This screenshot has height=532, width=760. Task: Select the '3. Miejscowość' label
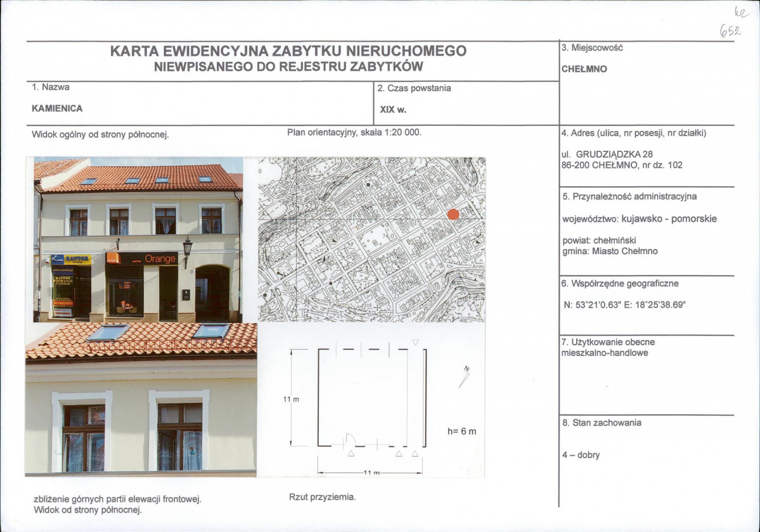pyautogui.click(x=592, y=48)
